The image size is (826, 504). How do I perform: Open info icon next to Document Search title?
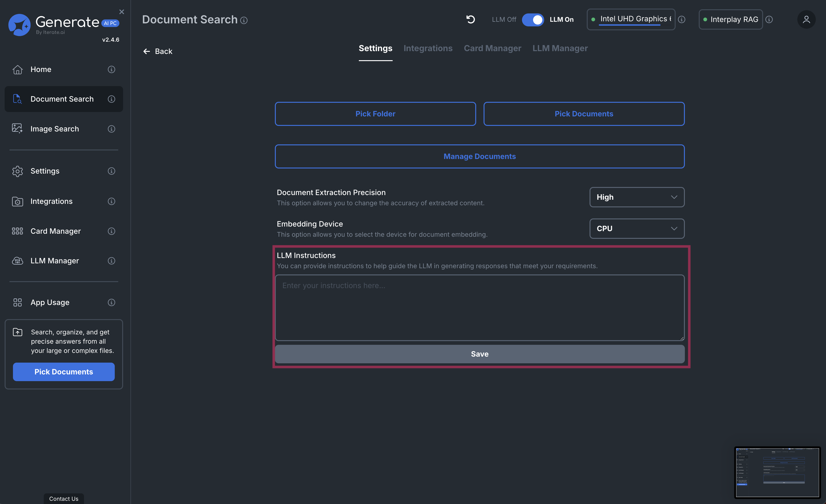[x=244, y=20]
